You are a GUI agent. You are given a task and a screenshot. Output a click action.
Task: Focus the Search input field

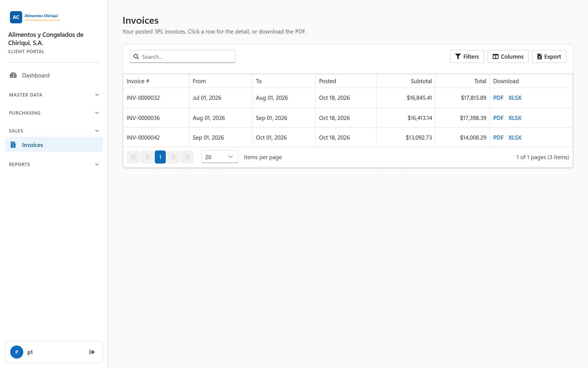coord(182,56)
